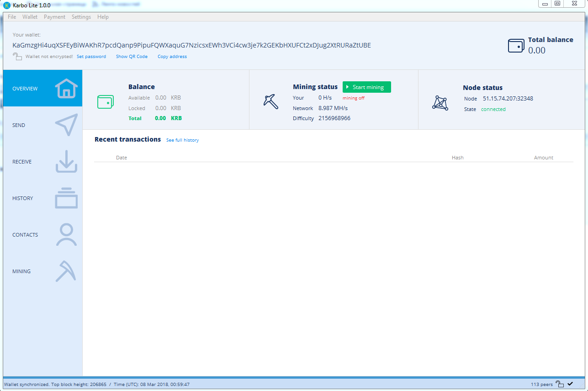Viewport: 588px width, 391px height.
Task: Click the green Balance wallet icon
Action: (105, 102)
